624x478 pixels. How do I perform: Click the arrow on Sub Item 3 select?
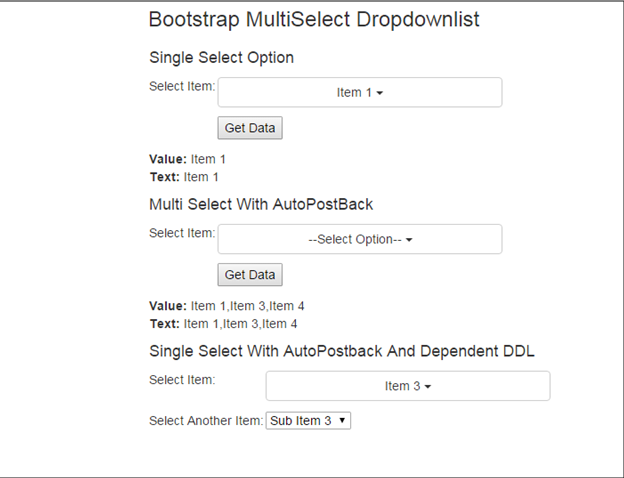(x=343, y=421)
